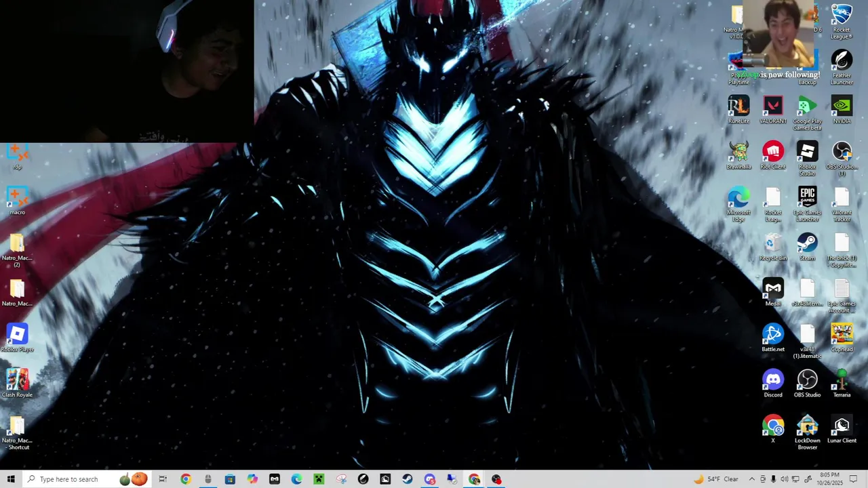Select the Riot Client desktop icon

pos(773,155)
